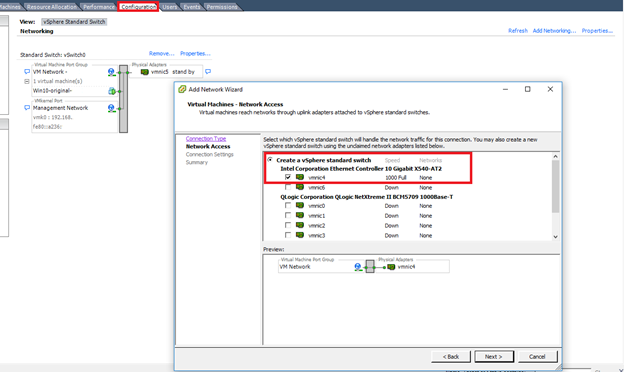This screenshot has width=624, height=372.
Task: Click the vmnic5 adapter icon in vSwitch0
Action: (144, 72)
